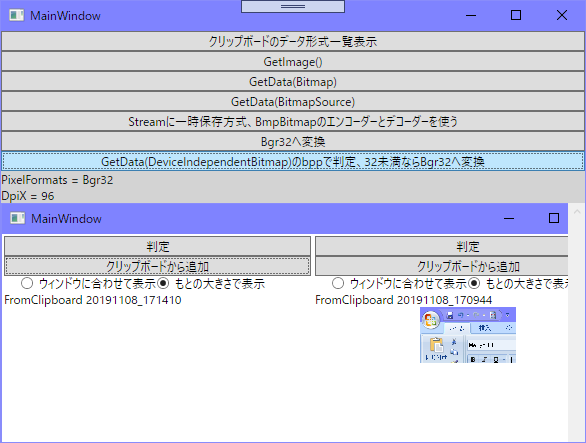Click the GetData(BitmapSource) button
This screenshot has width=586, height=443.
[x=293, y=101]
